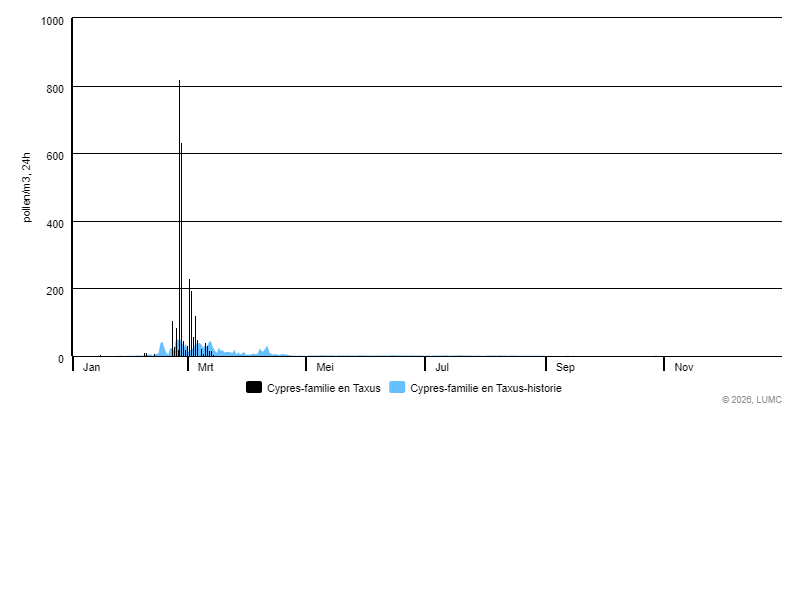
Task: Click the 1000 value on the y-axis
Action: coord(53,21)
